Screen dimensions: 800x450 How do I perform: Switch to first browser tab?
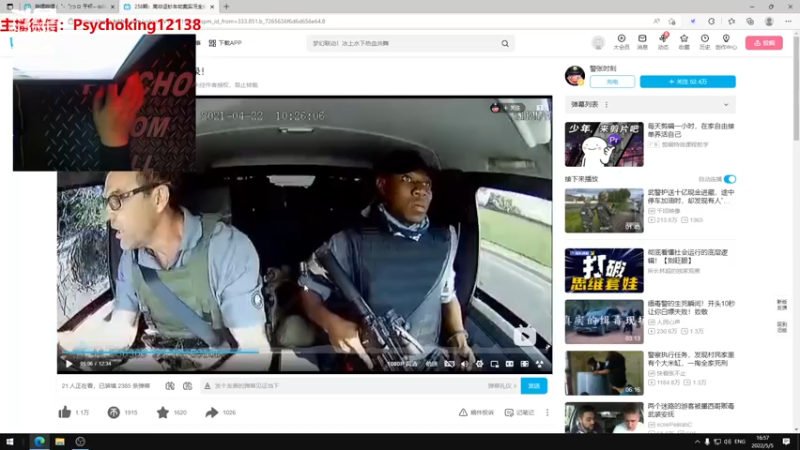68,7
